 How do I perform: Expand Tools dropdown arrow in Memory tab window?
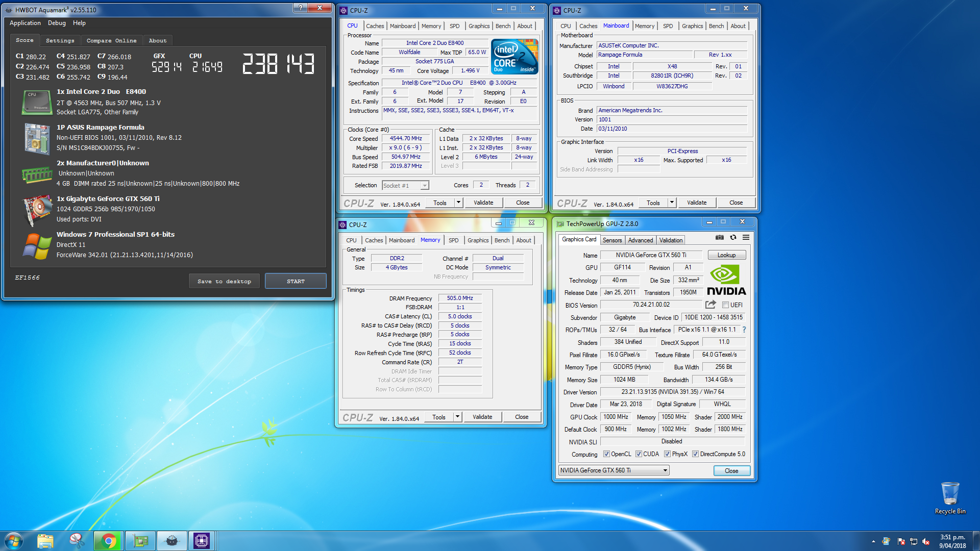point(457,417)
